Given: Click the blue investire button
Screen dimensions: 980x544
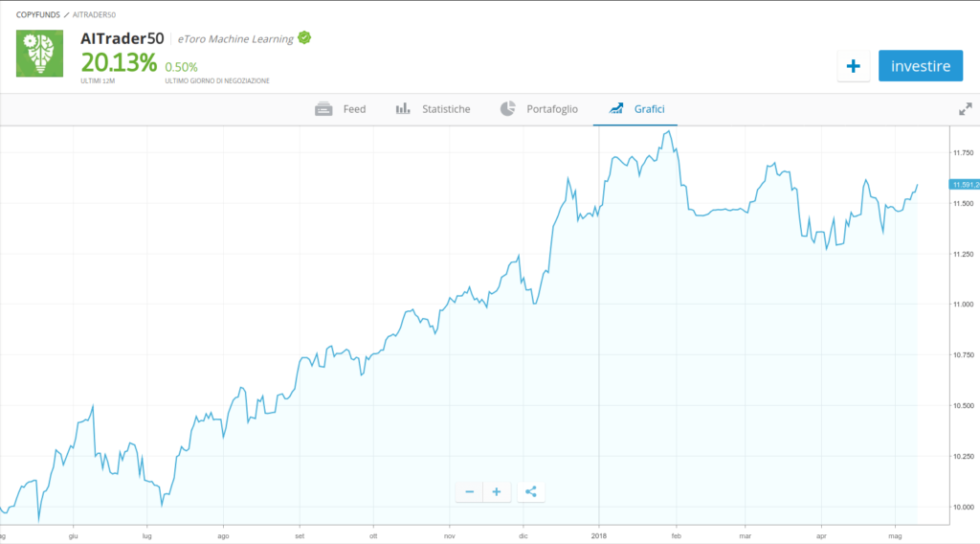Looking at the screenshot, I should pos(920,66).
